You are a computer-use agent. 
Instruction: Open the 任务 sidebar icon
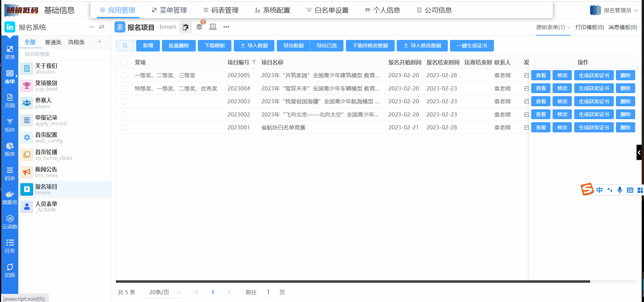[9, 246]
